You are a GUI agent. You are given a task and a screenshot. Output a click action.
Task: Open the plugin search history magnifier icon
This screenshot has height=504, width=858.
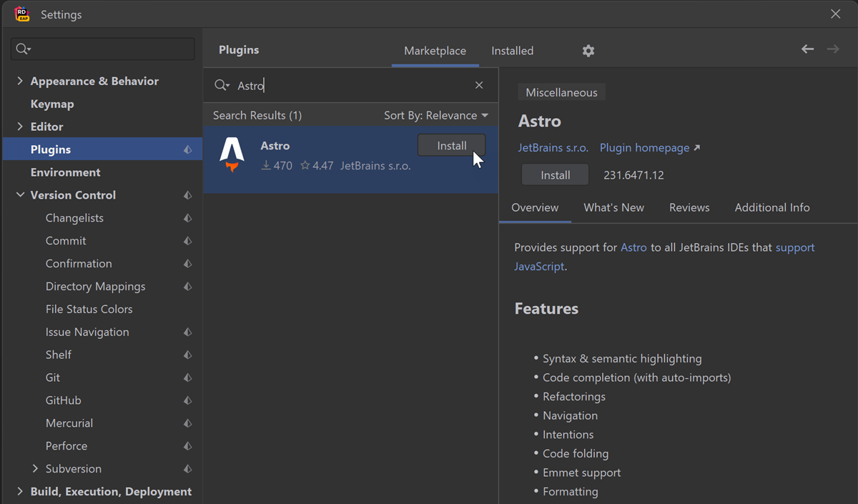(222, 86)
